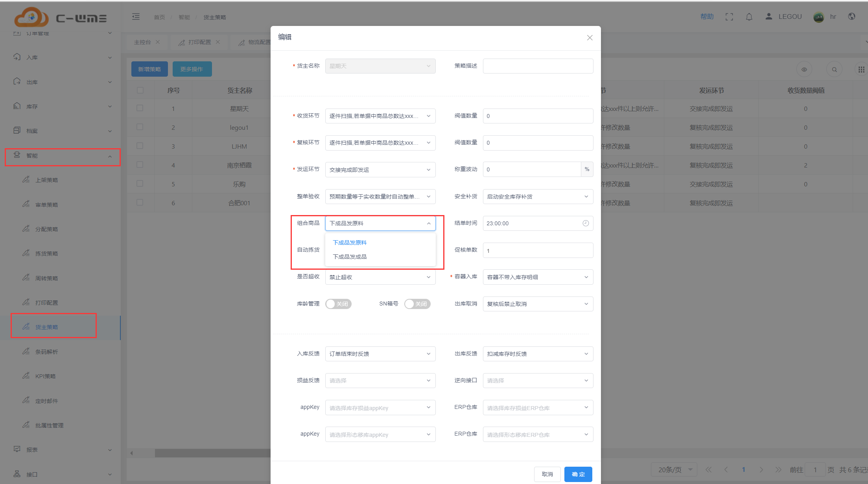Check the row 2 legou1 checkbox
Screen dimensions: 868x484
(140, 127)
